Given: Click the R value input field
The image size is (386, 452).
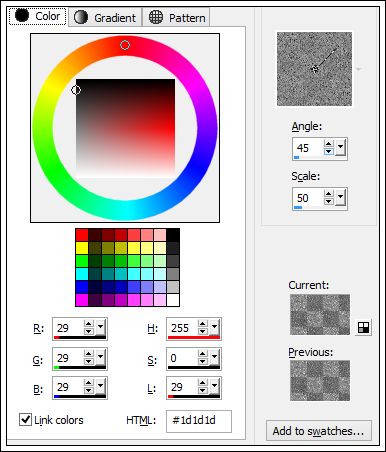Looking at the screenshot, I should coord(68,328).
